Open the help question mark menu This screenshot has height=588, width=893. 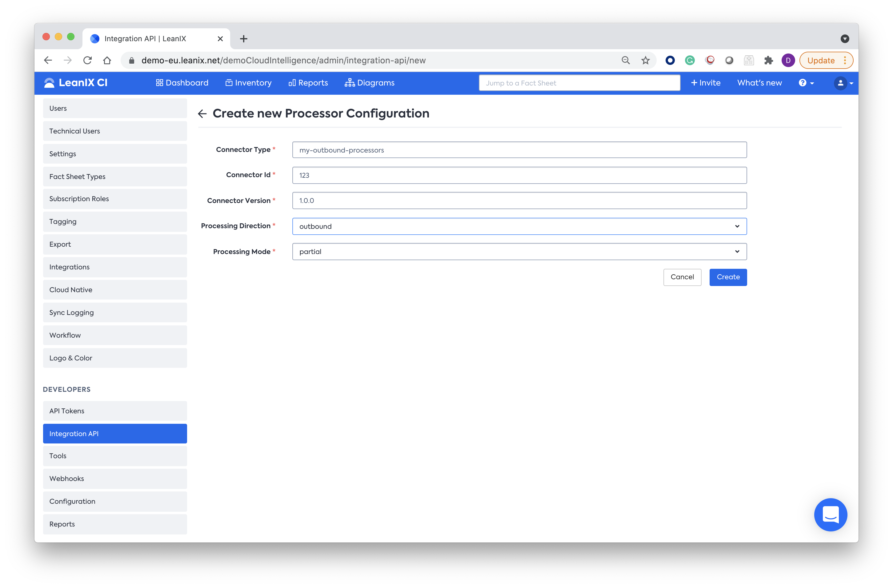click(806, 83)
